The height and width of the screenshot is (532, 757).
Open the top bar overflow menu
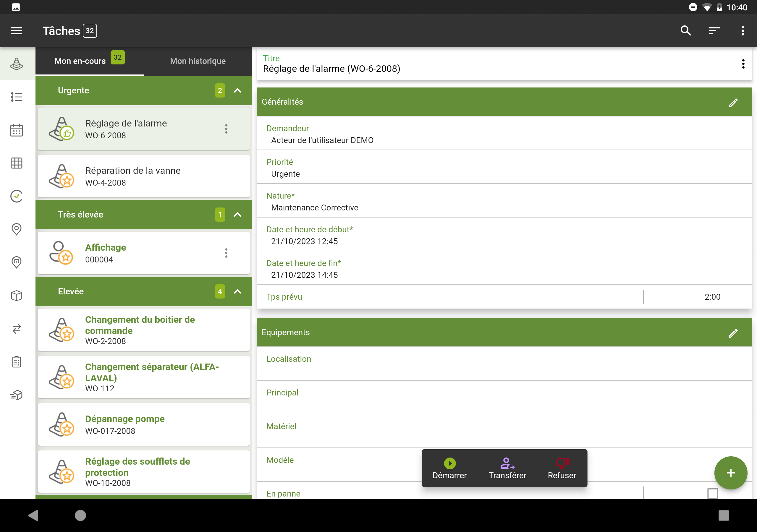pos(743,31)
